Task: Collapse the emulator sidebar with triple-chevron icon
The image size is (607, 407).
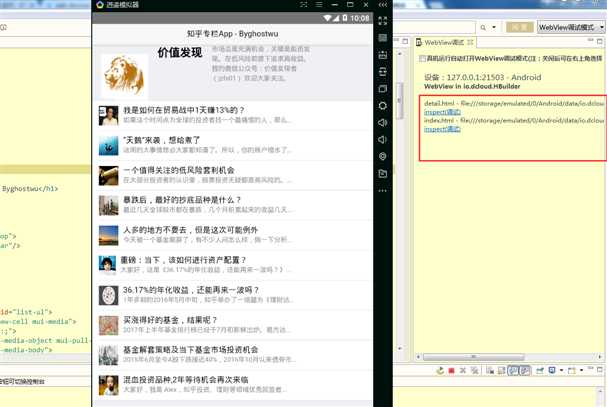Action: [x=382, y=5]
